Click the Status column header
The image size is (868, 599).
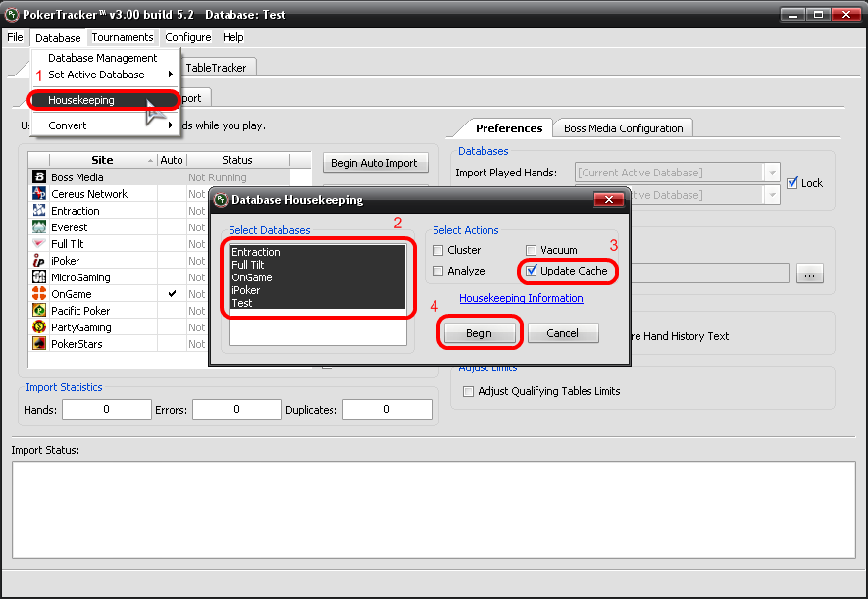click(237, 160)
